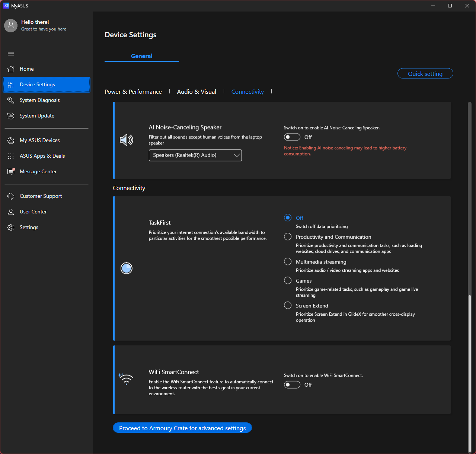Open ASUS Apps & Deals page
476x454 pixels.
click(x=47, y=156)
